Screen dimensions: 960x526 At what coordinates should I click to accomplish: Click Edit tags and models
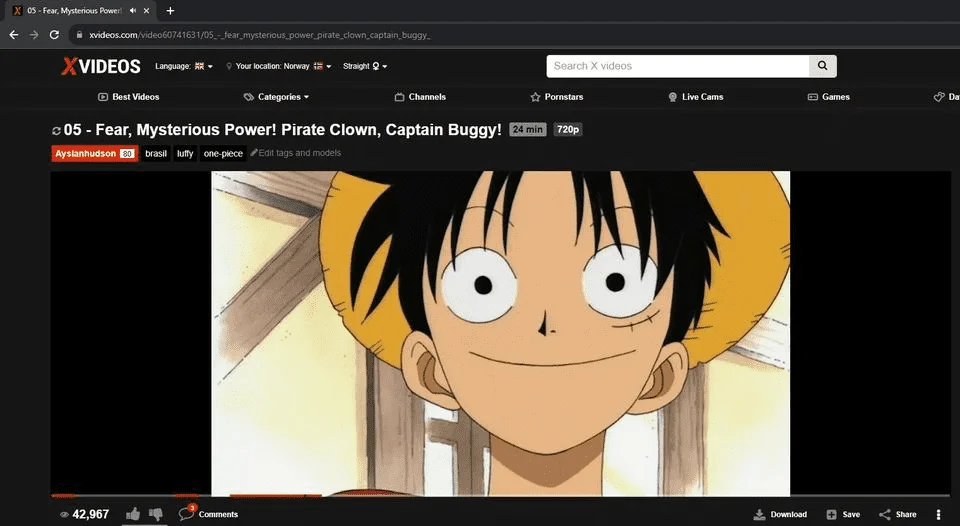click(296, 153)
